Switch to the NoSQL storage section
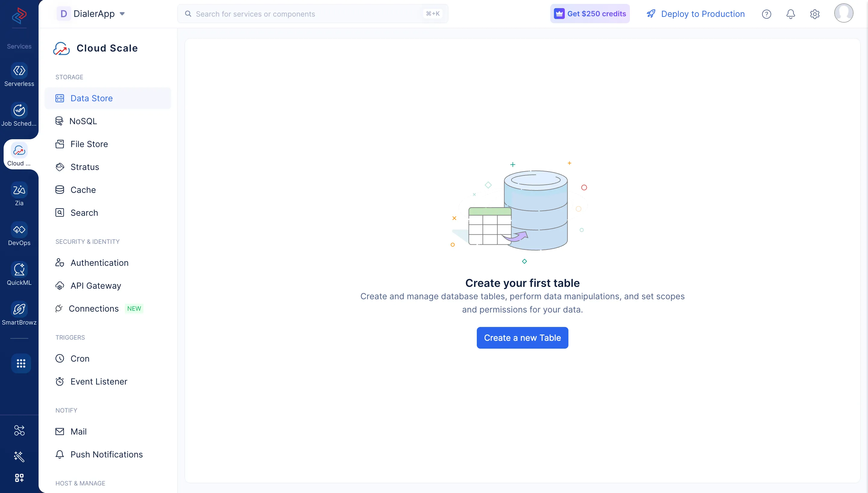Screen dimensions: 868x493 click(x=83, y=121)
